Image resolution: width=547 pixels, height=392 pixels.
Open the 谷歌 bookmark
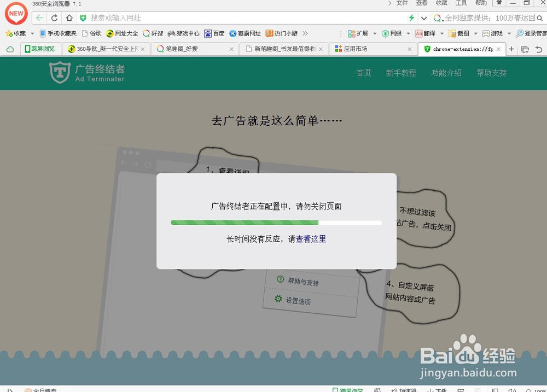(92, 33)
